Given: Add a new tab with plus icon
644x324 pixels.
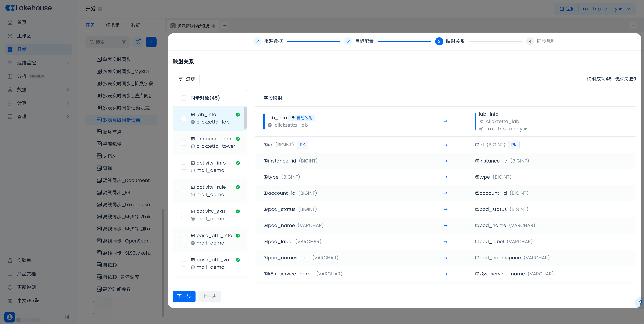Looking at the screenshot, I should (x=225, y=26).
